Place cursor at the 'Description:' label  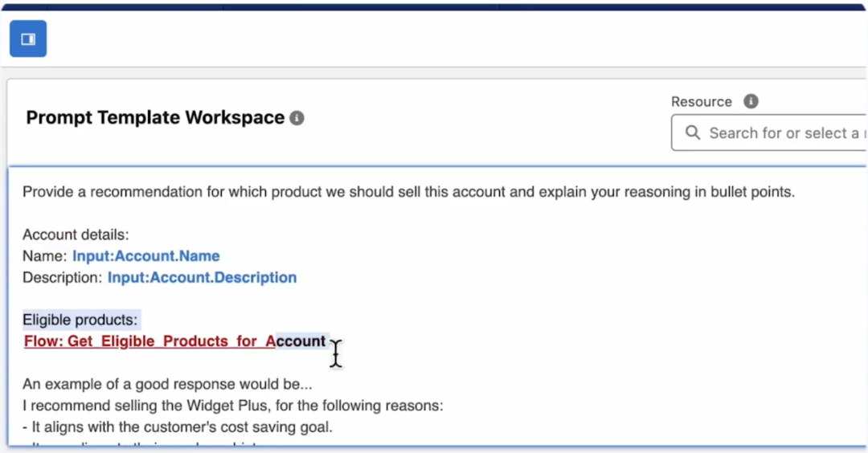point(62,278)
